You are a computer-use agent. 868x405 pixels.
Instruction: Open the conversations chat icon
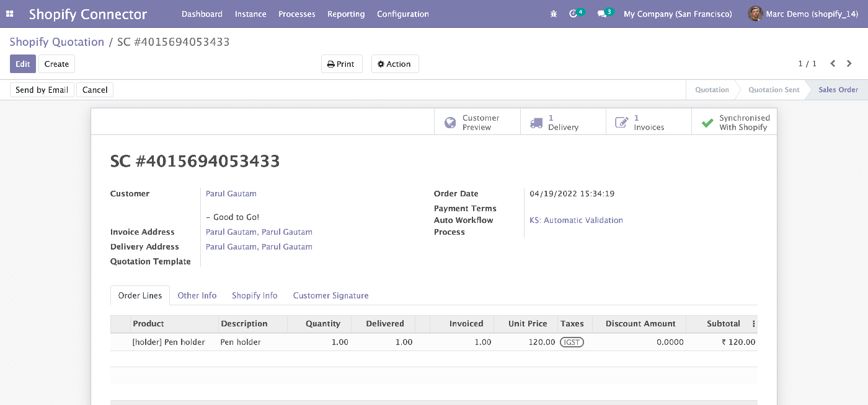601,14
